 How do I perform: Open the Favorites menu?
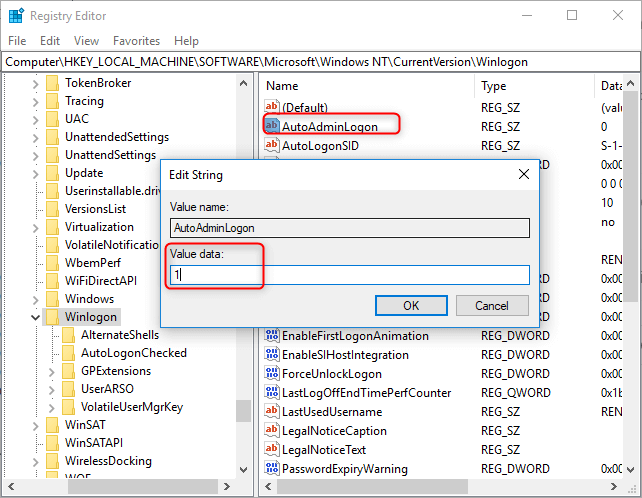(x=136, y=41)
